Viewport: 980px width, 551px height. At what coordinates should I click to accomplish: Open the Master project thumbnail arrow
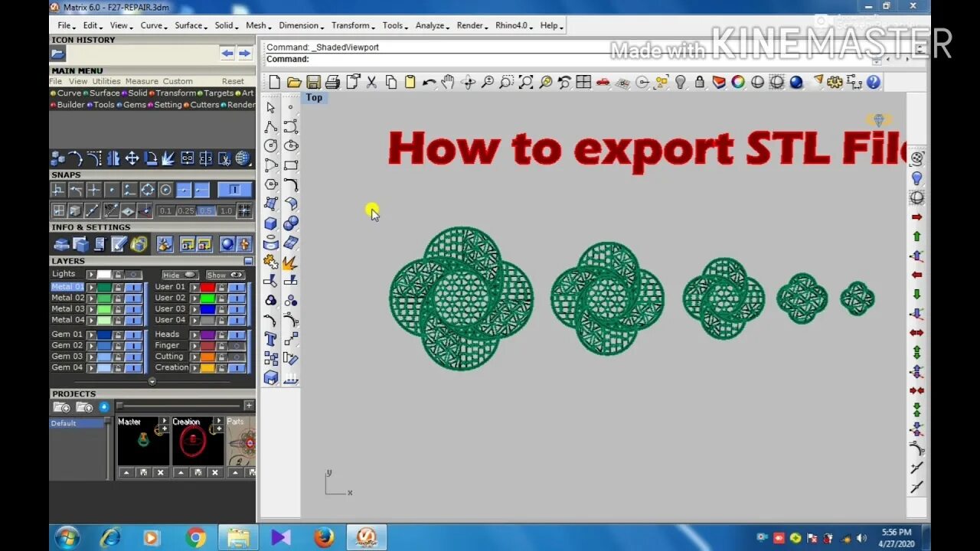pyautogui.click(x=163, y=422)
